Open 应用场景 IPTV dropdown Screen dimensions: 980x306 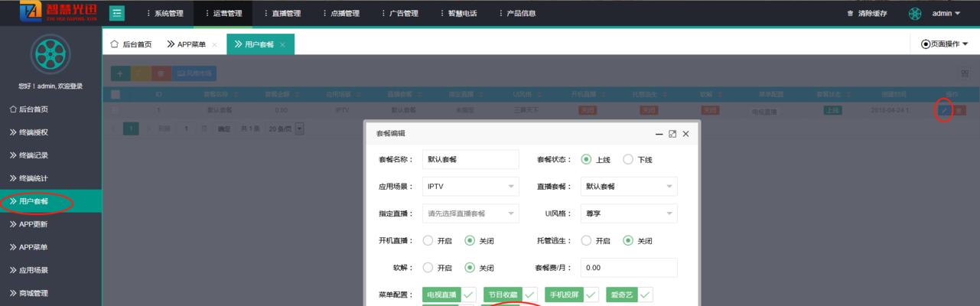coord(470,186)
